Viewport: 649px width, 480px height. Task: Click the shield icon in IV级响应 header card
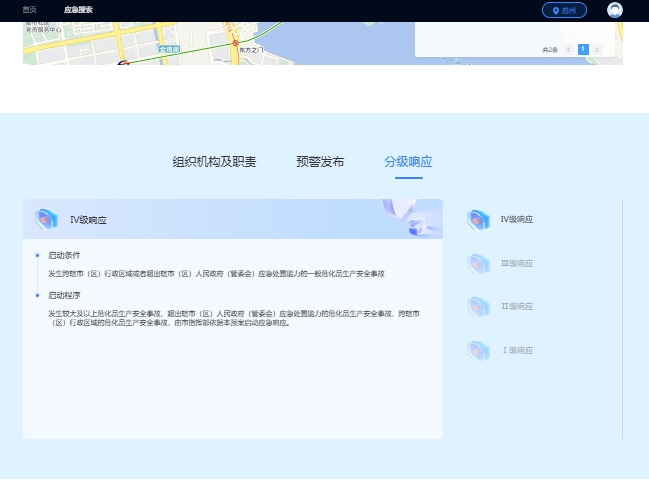[x=46, y=219]
